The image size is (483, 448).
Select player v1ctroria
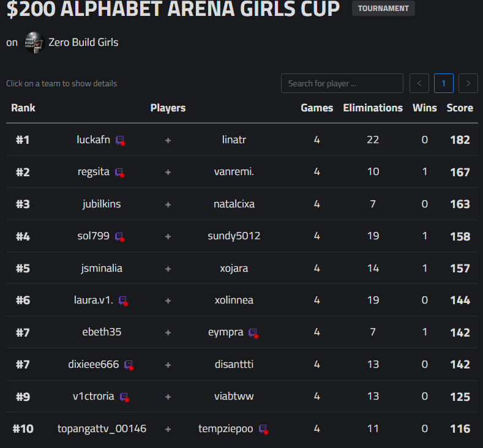pos(93,396)
